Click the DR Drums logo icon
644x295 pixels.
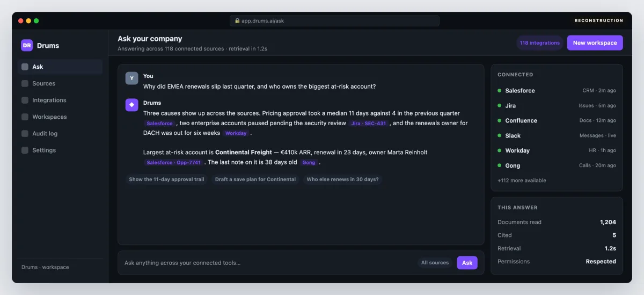tap(27, 46)
